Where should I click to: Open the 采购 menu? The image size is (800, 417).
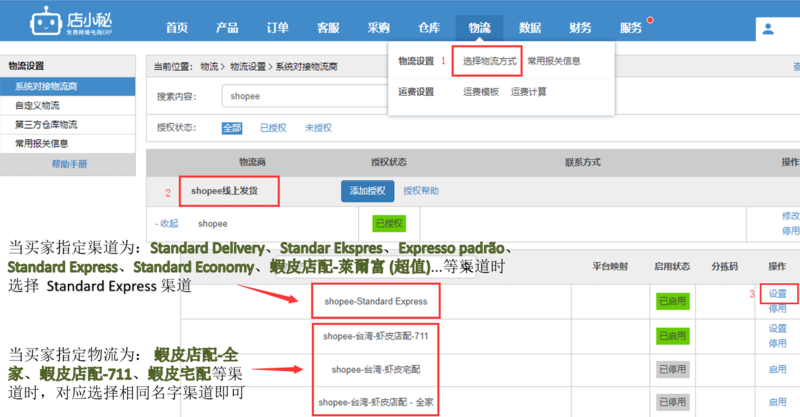click(379, 28)
